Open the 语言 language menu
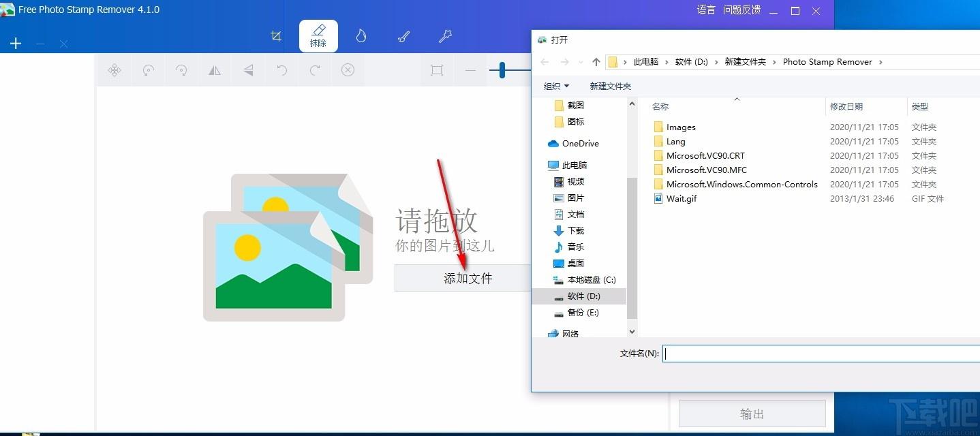The width and height of the screenshot is (980, 436). point(706,10)
